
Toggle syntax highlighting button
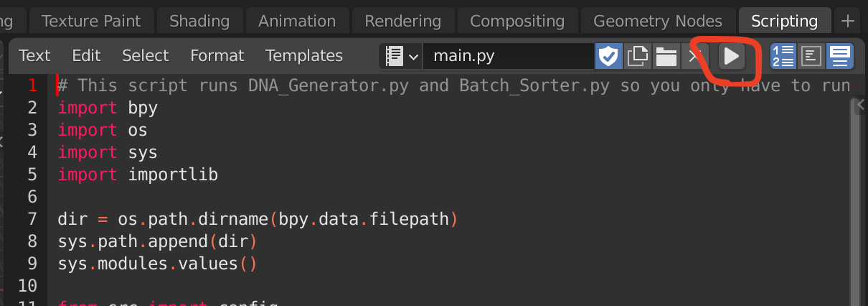[839, 56]
